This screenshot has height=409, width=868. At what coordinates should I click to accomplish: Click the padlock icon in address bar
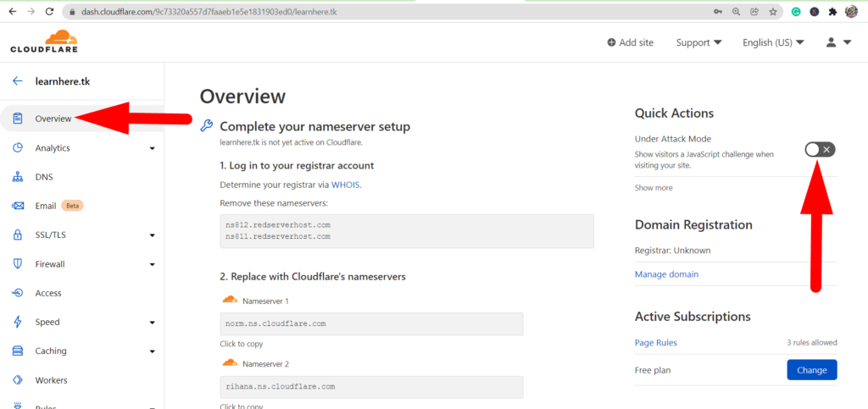tap(71, 12)
